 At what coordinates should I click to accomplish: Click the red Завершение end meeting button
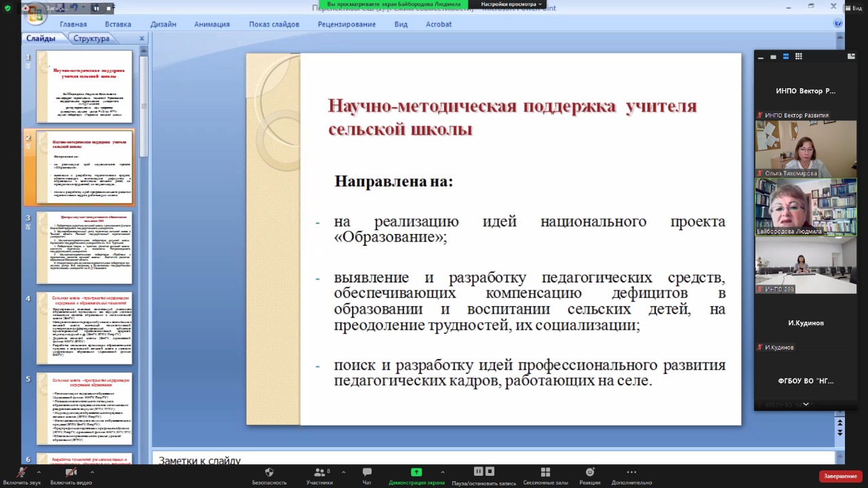click(840, 476)
